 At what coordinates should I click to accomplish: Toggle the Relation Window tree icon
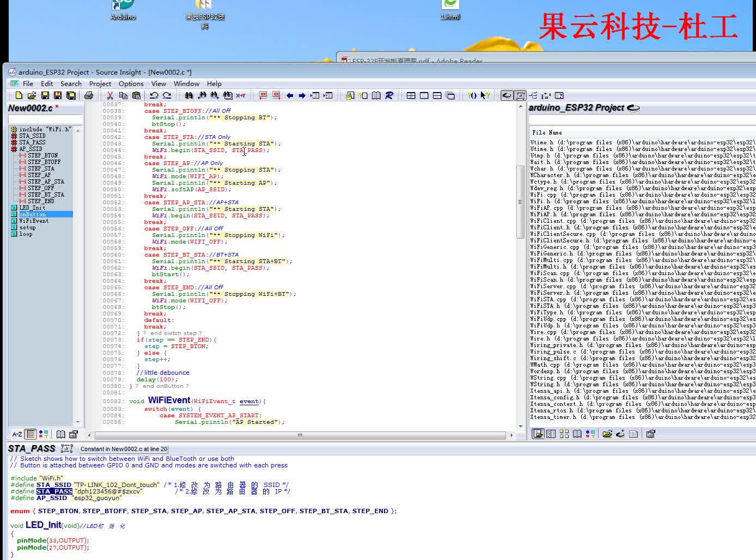coord(533,95)
